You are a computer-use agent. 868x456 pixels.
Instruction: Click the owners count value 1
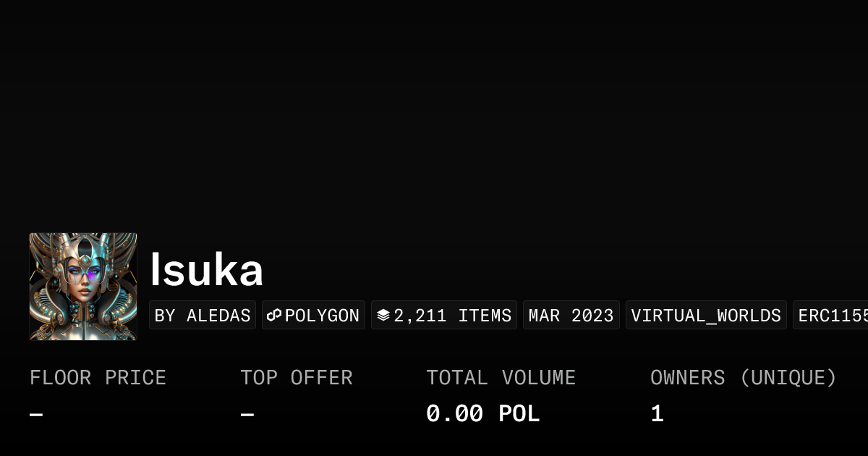pyautogui.click(x=656, y=413)
